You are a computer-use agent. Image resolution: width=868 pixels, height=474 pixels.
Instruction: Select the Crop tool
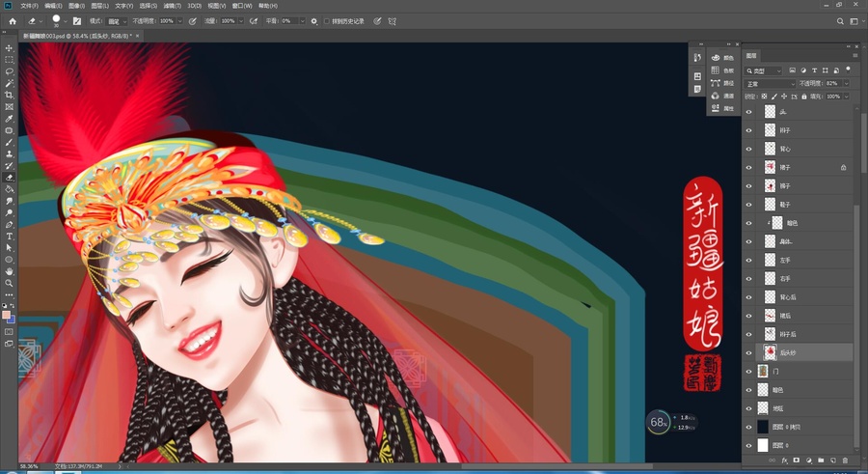(x=9, y=95)
